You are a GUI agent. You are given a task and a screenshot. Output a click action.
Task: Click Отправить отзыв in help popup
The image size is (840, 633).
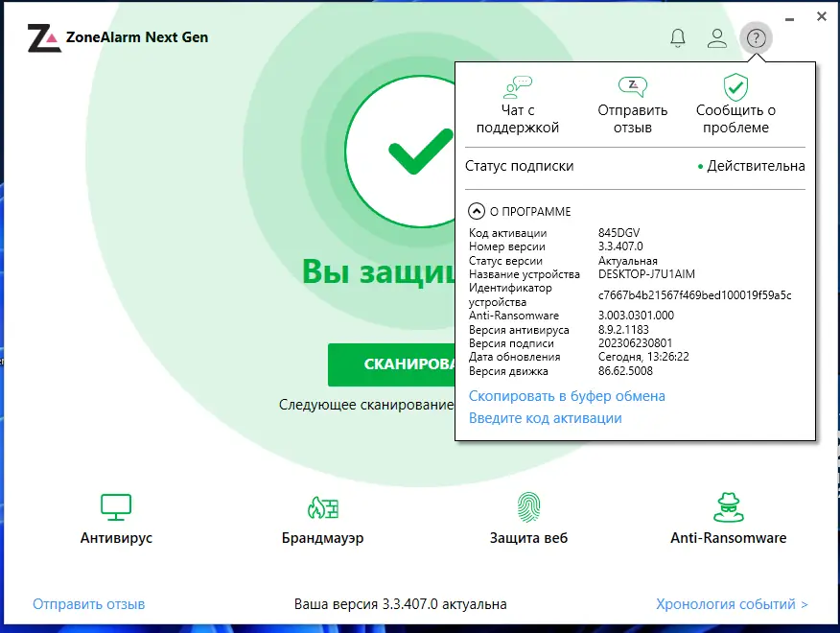tap(633, 119)
